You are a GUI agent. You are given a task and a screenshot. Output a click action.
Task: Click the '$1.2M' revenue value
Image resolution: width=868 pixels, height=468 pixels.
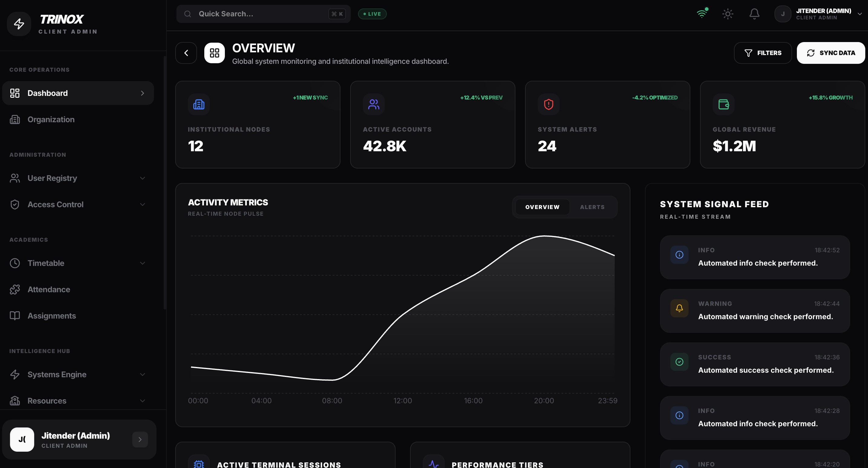(734, 146)
